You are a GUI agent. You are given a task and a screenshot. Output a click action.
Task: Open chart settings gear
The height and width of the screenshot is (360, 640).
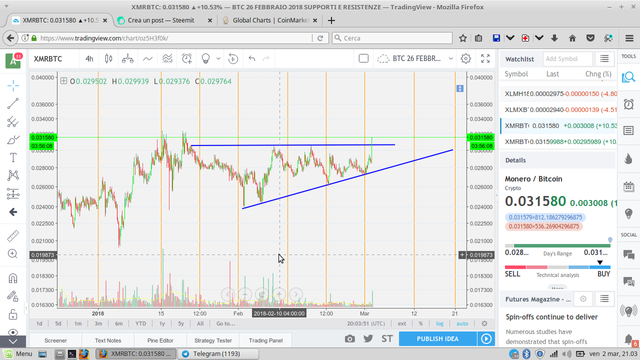point(466,59)
